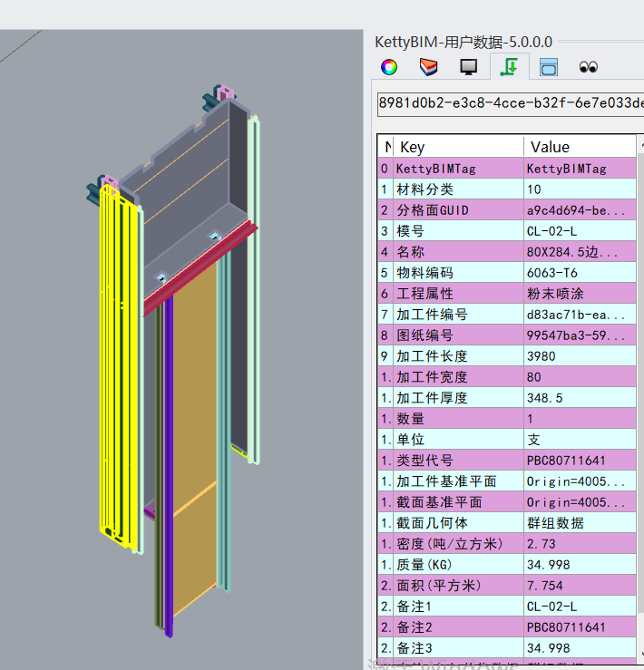Click the GUID text input field
Viewport: 644px width, 670px height.
point(508,102)
